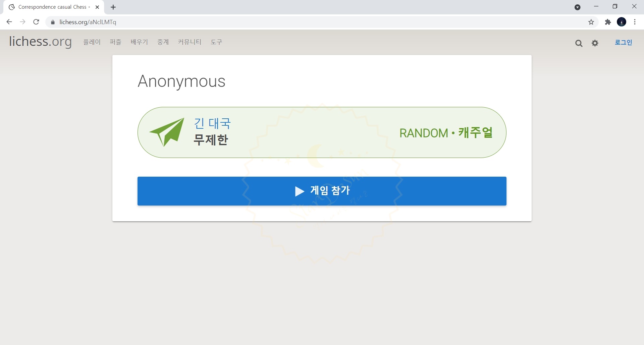644x345 pixels.
Task: Open the preferences gear icon
Action: 595,43
